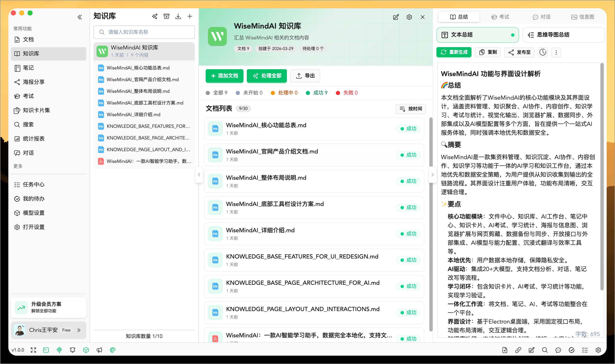Click the AI sparkles icon above knowledge base list

[x=155, y=16]
